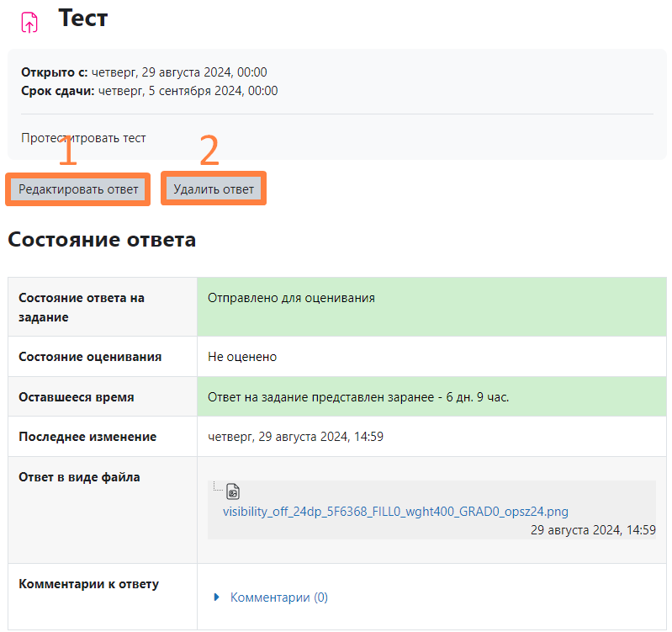This screenshot has width=672, height=632.
Task: Click the Состояние ответа heading
Action: tap(102, 240)
